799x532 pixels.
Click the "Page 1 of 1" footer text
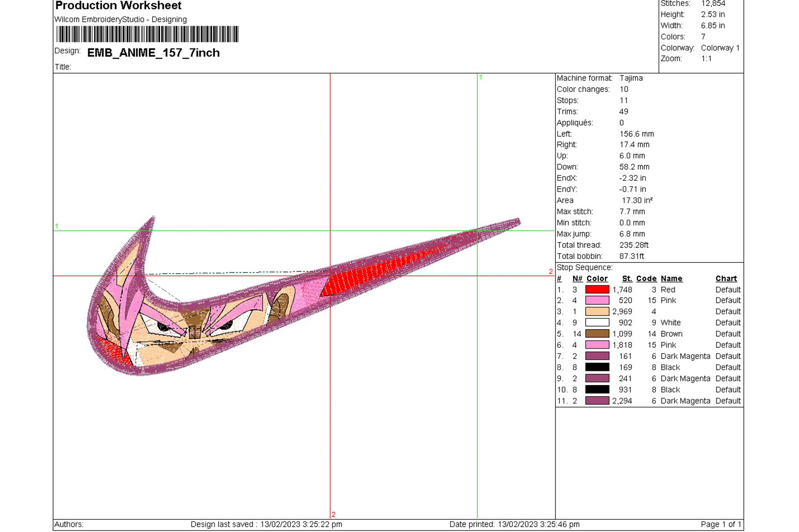point(720,524)
